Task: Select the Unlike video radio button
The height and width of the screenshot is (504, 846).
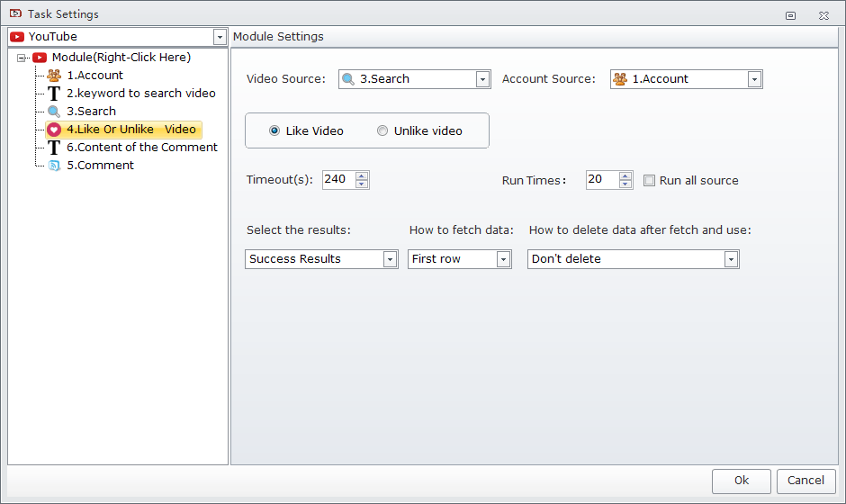Action: click(x=382, y=130)
